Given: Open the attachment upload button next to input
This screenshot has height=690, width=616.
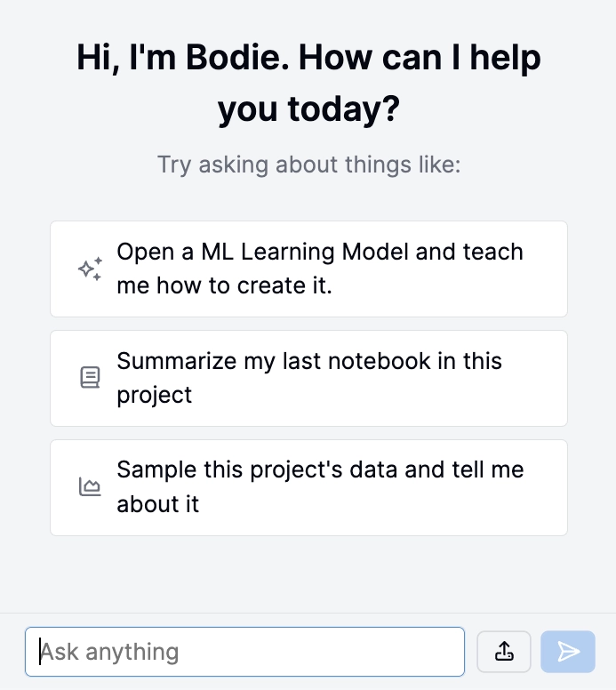Looking at the screenshot, I should pyautogui.click(x=504, y=651).
